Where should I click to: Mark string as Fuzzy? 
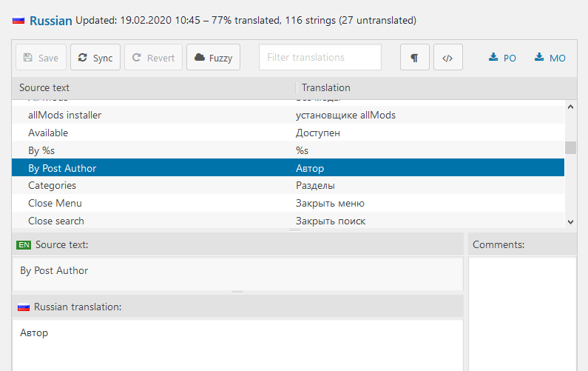click(x=213, y=58)
